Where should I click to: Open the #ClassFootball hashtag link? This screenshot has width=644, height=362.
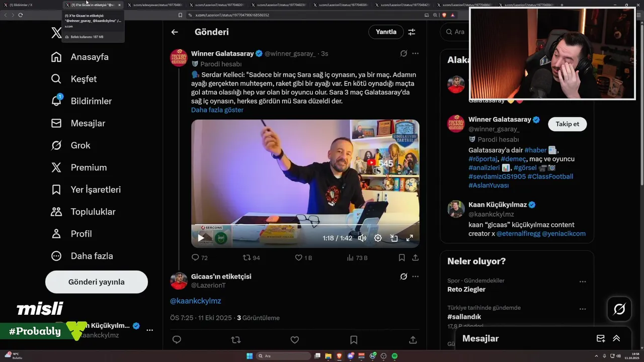(550, 176)
